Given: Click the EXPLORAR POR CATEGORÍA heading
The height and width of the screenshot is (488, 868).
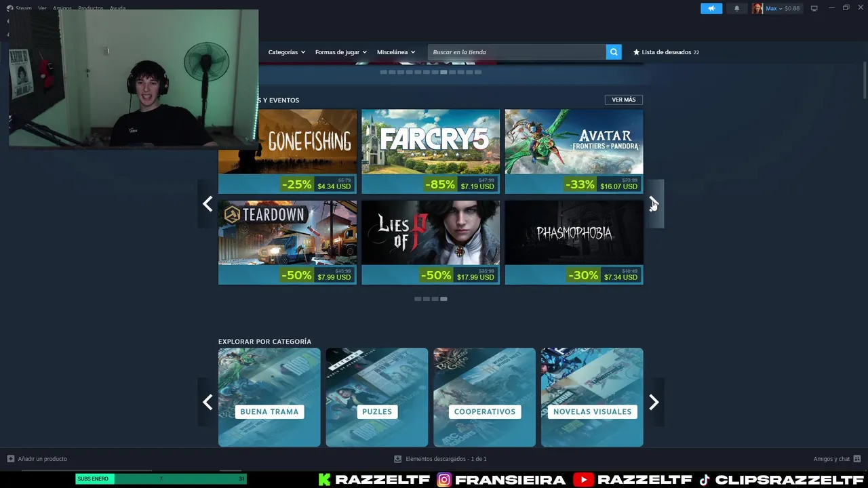Looking at the screenshot, I should pos(264,342).
